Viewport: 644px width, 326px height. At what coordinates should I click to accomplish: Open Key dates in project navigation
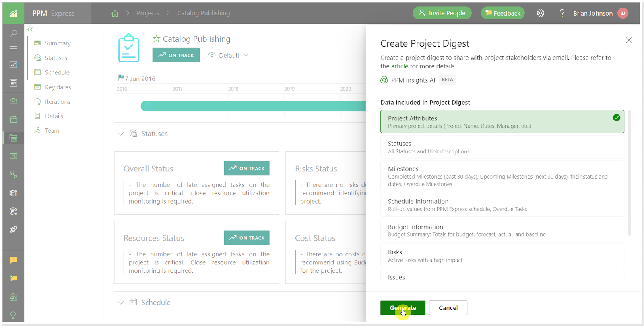point(58,87)
